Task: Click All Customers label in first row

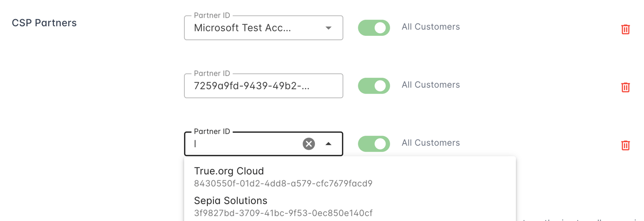Action: click(x=431, y=27)
